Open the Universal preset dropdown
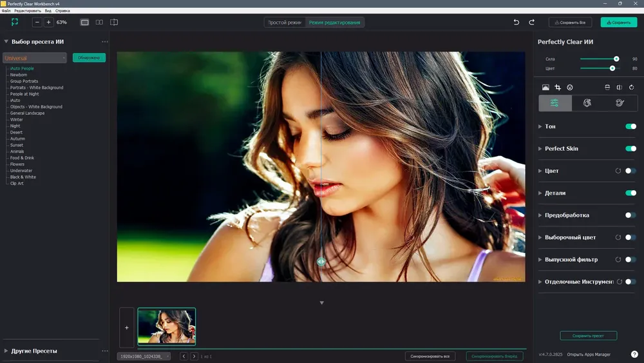This screenshot has height=363, width=644. (35, 58)
